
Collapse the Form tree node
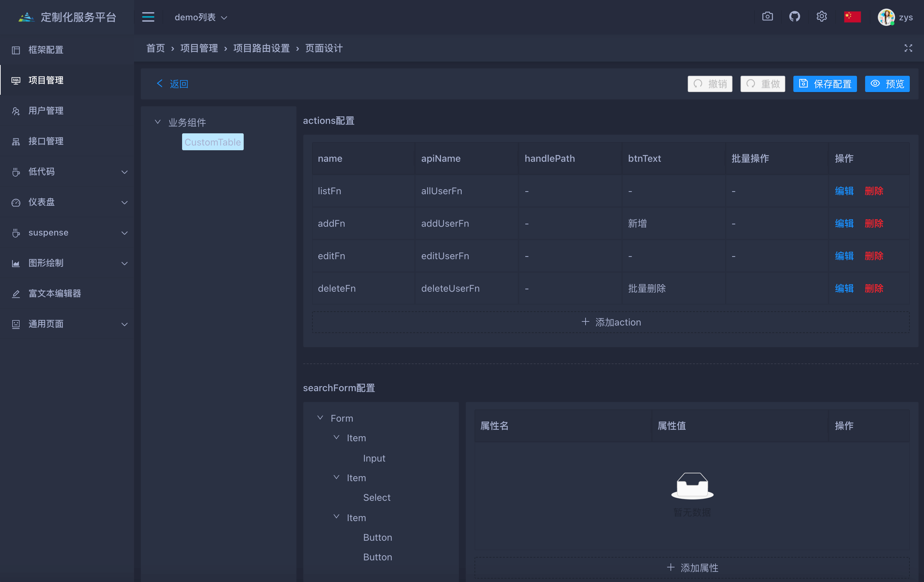pyautogui.click(x=320, y=418)
